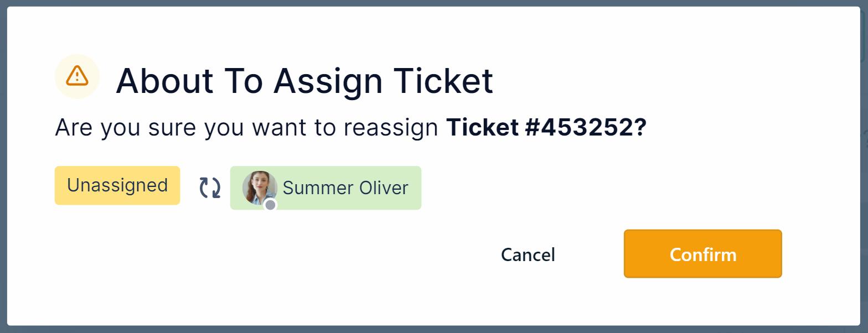Image resolution: width=868 pixels, height=333 pixels.
Task: Click the dimmed backdrop outside the dialog
Action: tap(434, 330)
